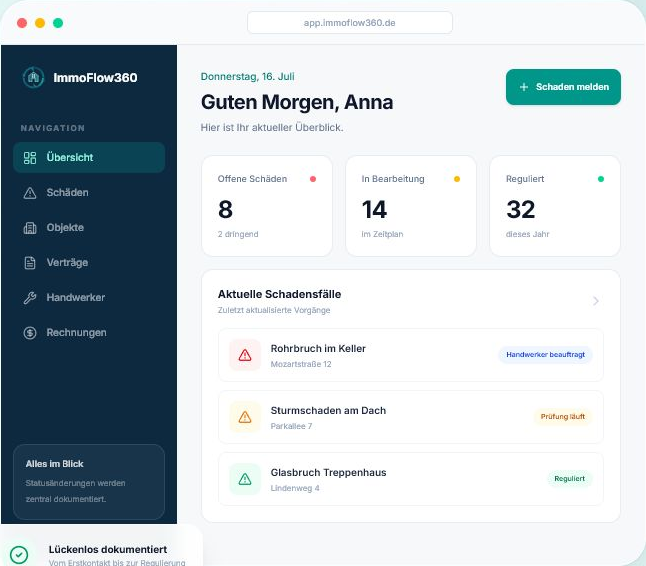Navigate to Verträge

pyautogui.click(x=89, y=262)
